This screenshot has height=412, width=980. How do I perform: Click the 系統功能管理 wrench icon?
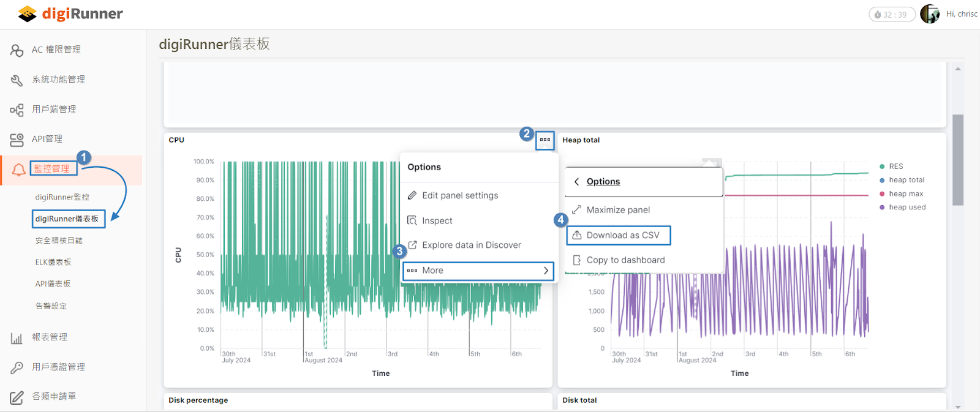(17, 80)
